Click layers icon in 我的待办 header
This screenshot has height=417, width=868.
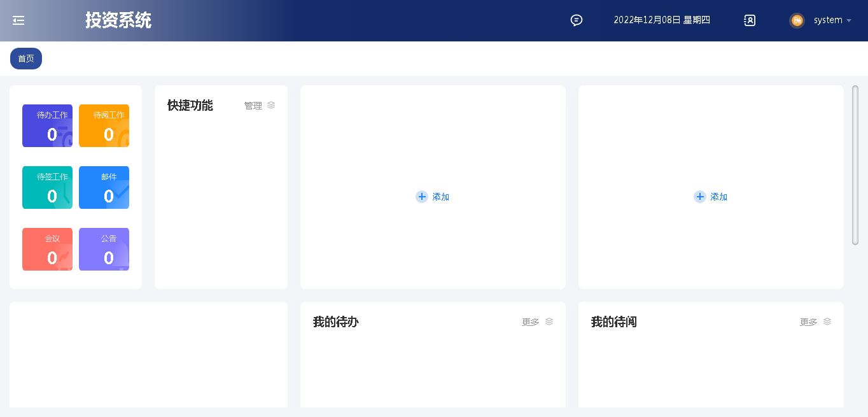click(549, 322)
